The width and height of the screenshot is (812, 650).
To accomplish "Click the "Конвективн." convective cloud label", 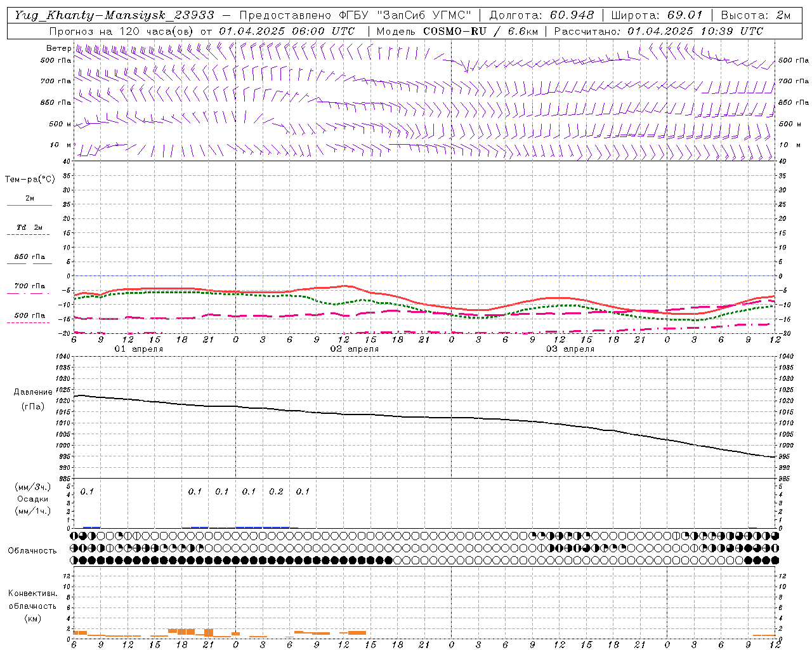I will [x=32, y=594].
